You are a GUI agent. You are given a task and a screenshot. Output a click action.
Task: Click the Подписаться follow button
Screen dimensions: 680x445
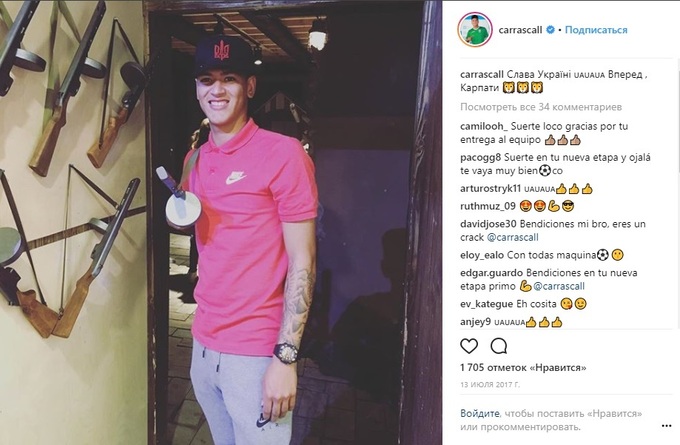(596, 30)
